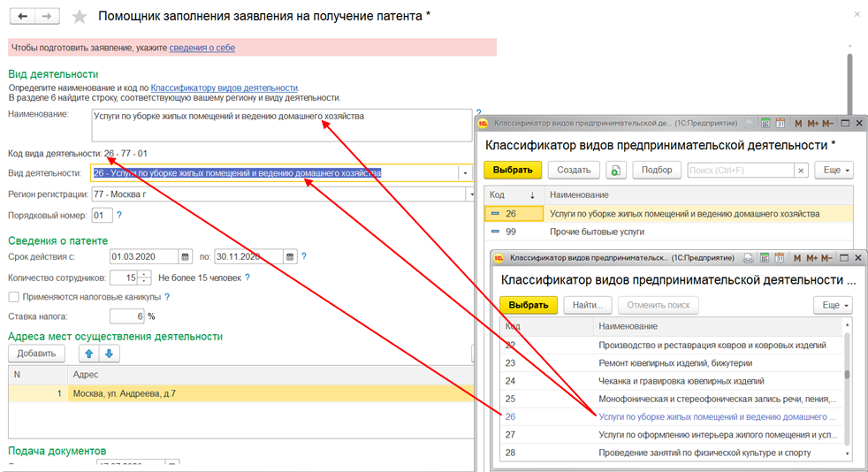The width and height of the screenshot is (868, 472).
Task: Click Выбрать in the lower Классификатор window
Action: point(528,305)
